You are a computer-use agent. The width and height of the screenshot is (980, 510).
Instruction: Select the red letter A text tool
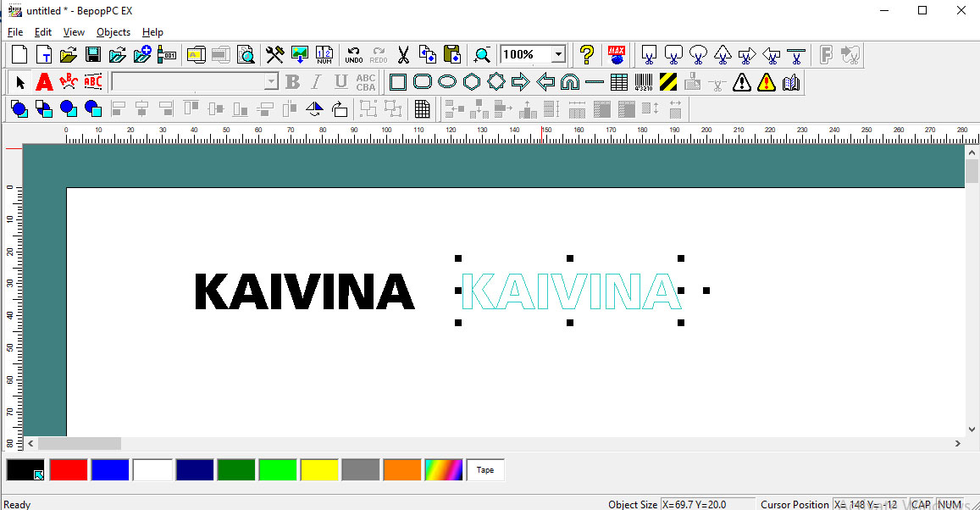45,82
